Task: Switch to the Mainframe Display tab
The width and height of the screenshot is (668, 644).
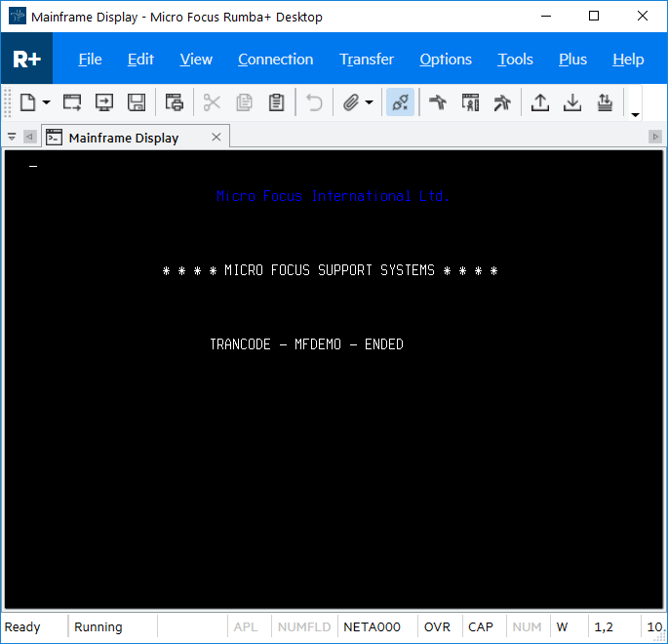Action: click(123, 138)
